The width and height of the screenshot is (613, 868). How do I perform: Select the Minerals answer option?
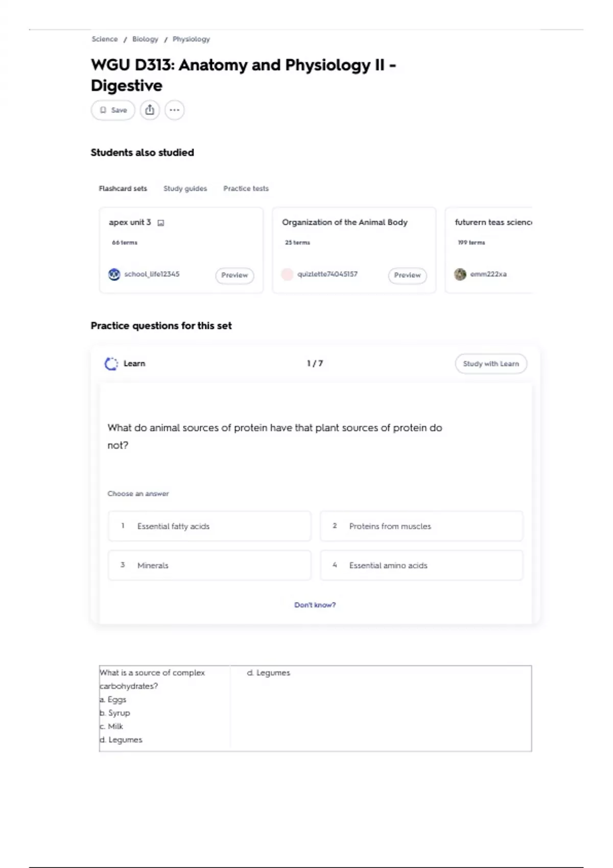(x=209, y=565)
